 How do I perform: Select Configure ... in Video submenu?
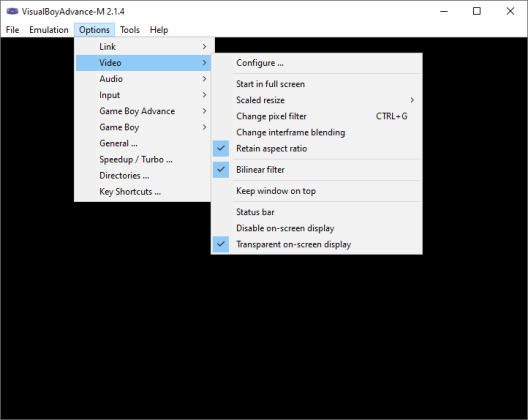coord(317,63)
